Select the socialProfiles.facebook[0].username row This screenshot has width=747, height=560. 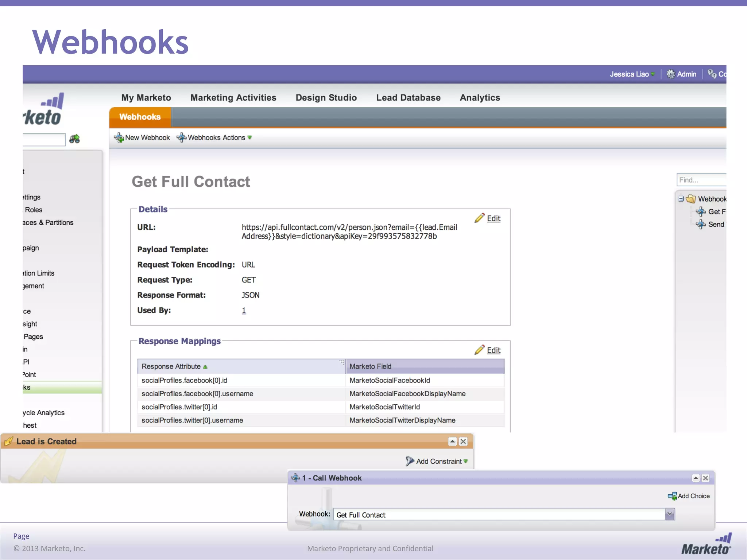(x=321, y=394)
